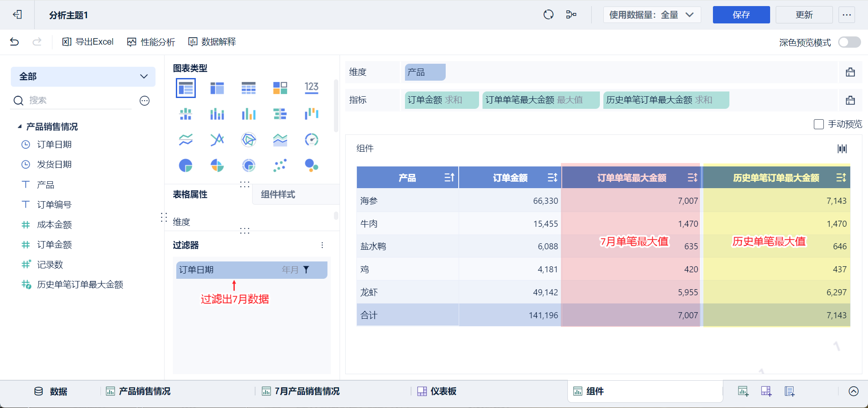Open the 全部 dataset dropdown

[x=83, y=76]
